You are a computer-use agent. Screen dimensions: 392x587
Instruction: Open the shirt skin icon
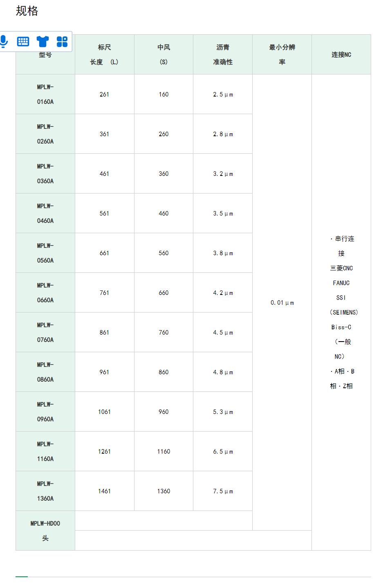pos(43,41)
